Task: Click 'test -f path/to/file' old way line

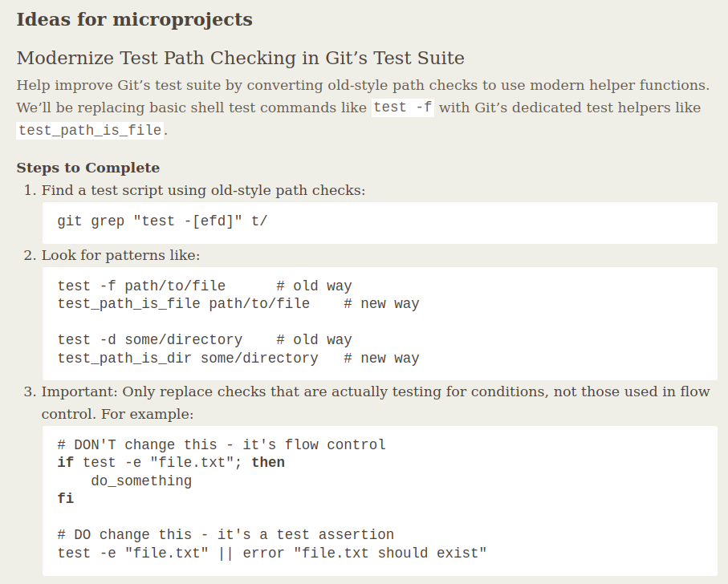Action: [205, 286]
